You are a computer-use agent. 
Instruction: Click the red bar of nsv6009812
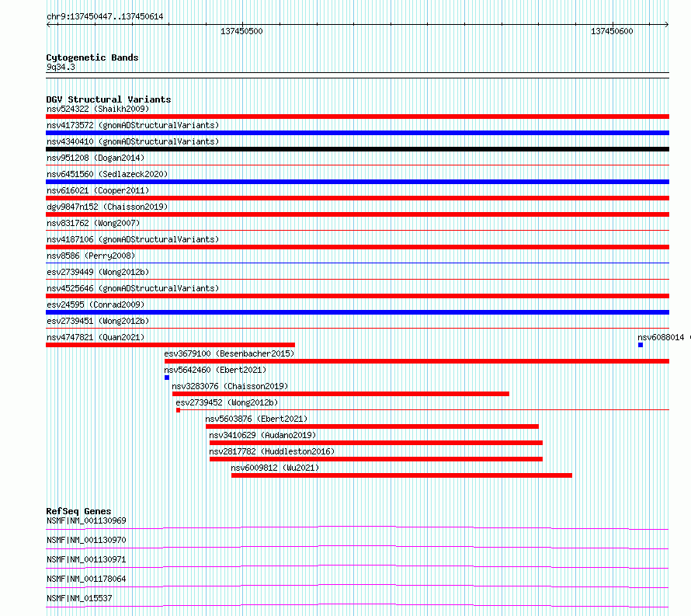(402, 475)
